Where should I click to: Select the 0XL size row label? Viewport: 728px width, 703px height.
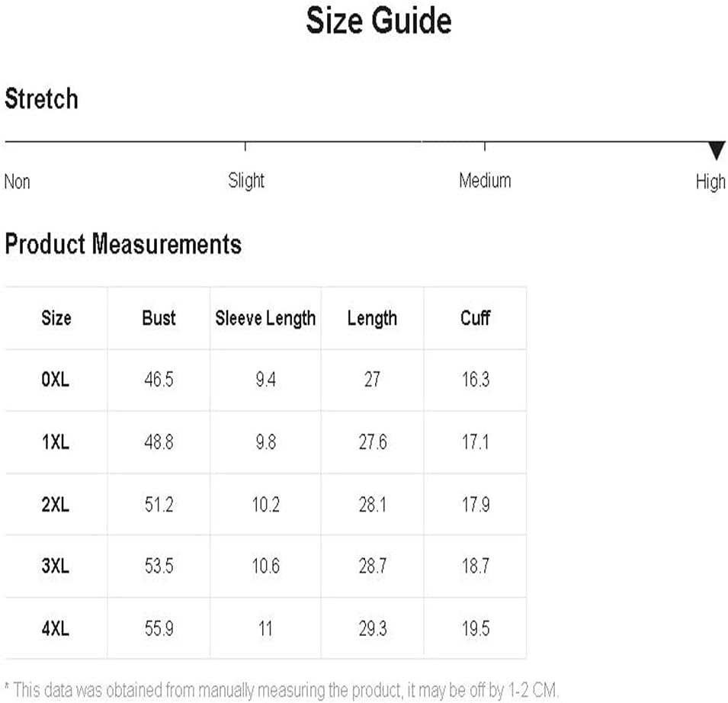[x=56, y=380]
